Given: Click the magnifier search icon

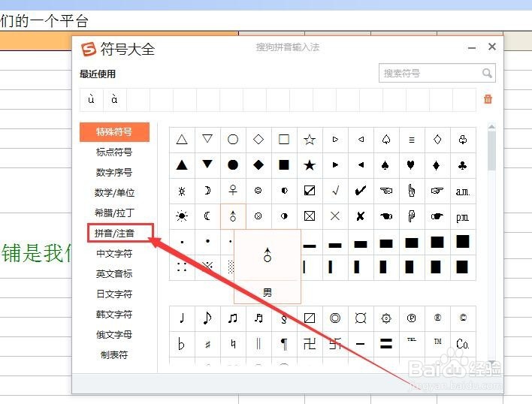Looking at the screenshot, I should [x=487, y=73].
